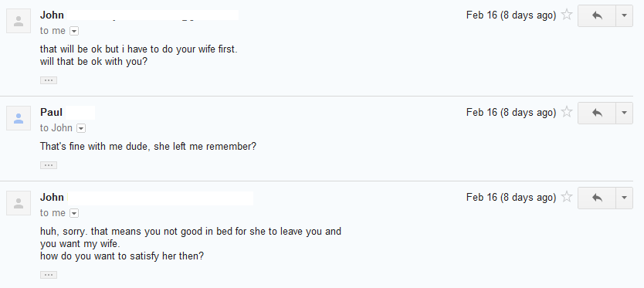Show details arrow beside 'to John'
The height and width of the screenshot is (288, 644).
pos(81,129)
